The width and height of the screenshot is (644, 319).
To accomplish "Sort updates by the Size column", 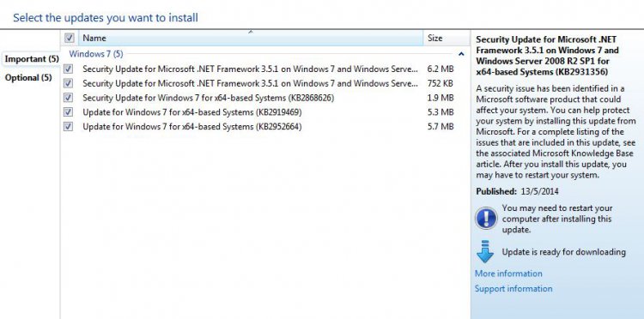I will [446, 38].
